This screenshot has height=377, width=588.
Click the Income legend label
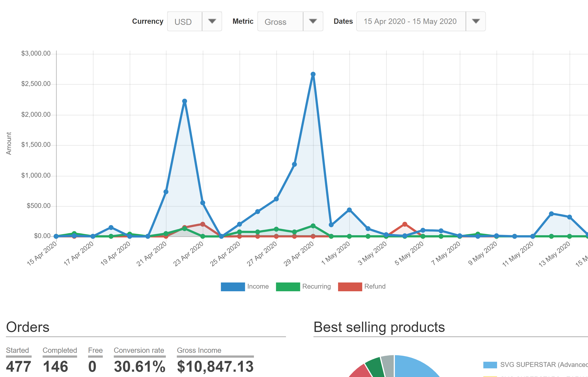(258, 286)
